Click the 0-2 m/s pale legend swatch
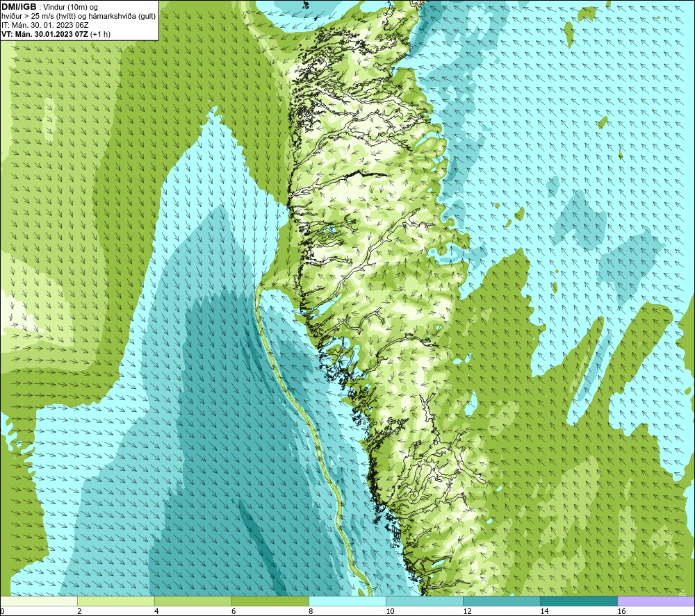The width and height of the screenshot is (695, 616). [38, 601]
